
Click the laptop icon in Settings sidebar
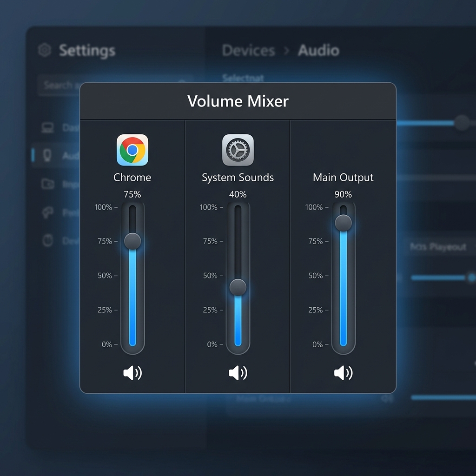click(48, 127)
